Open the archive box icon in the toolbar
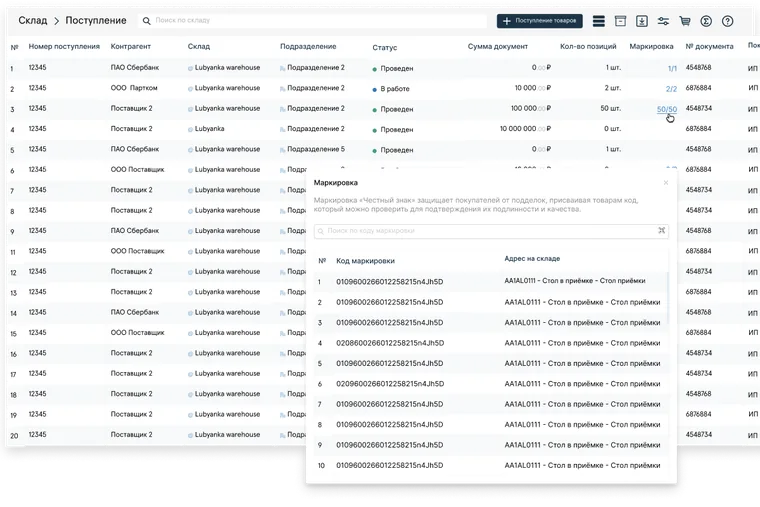This screenshot has width=760, height=507. point(620,21)
